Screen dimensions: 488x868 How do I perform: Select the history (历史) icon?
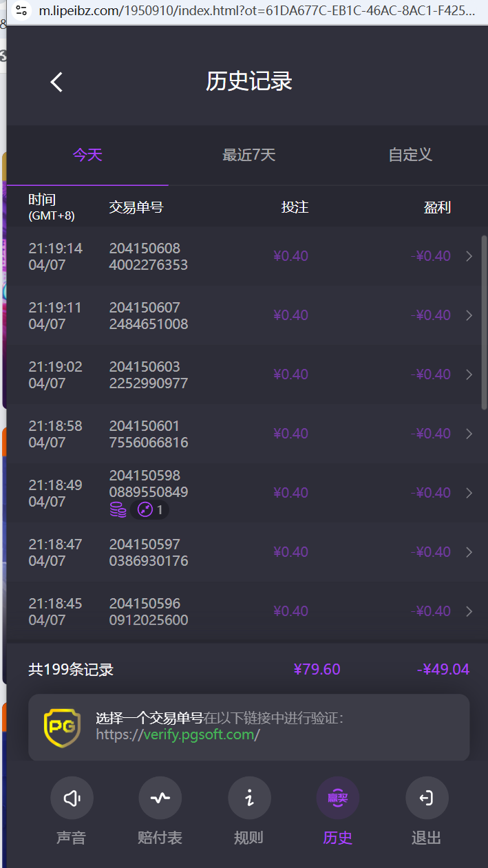coord(337,798)
